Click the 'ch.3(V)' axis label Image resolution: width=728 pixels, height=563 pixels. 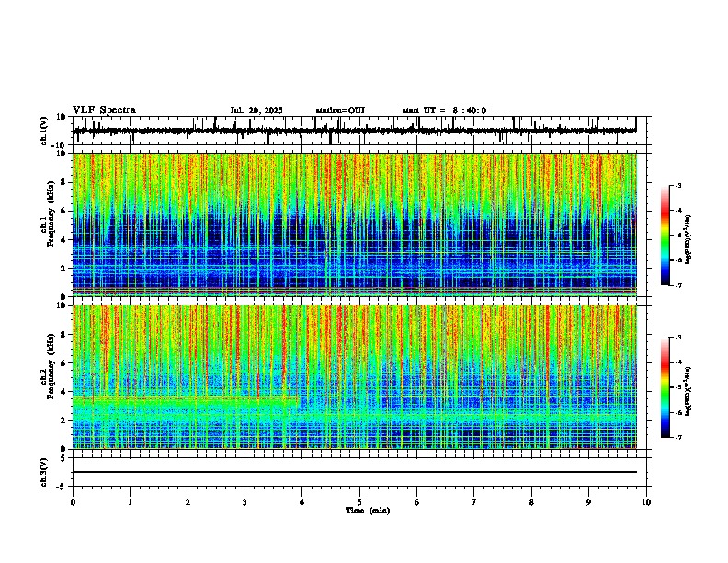click(x=44, y=472)
